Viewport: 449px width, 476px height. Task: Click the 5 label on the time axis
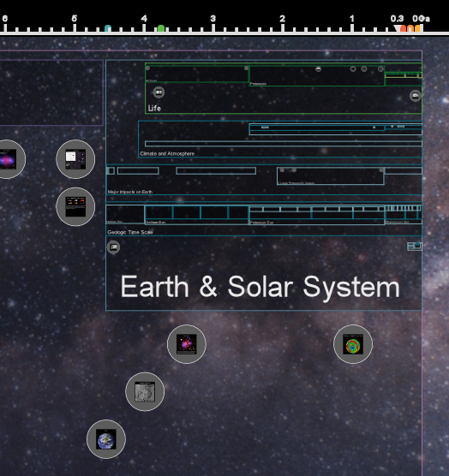(x=75, y=19)
